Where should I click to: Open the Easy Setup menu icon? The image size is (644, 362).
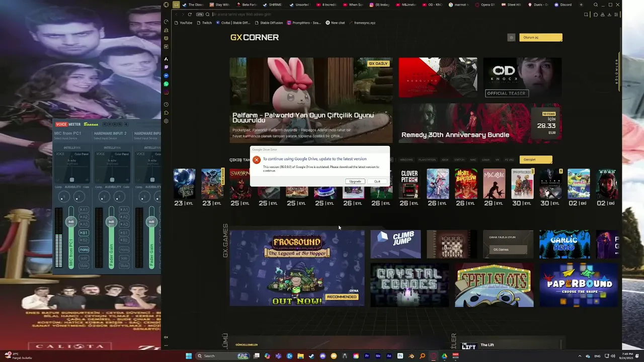[x=616, y=15]
